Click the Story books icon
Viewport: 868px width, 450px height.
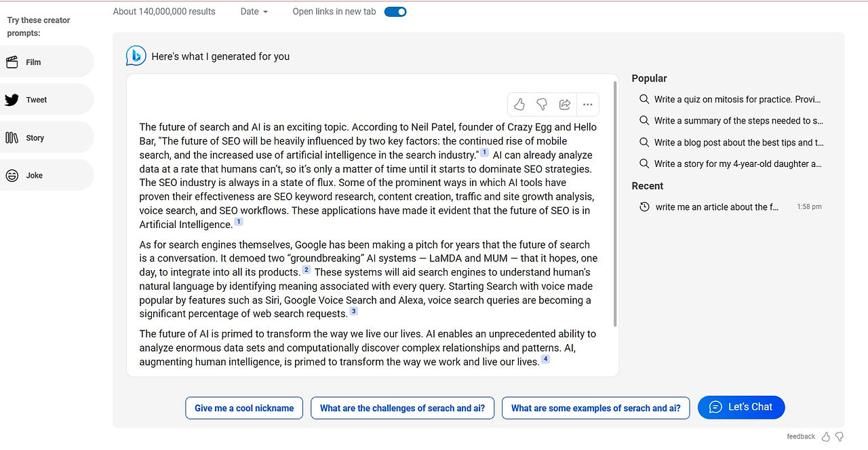tap(12, 138)
